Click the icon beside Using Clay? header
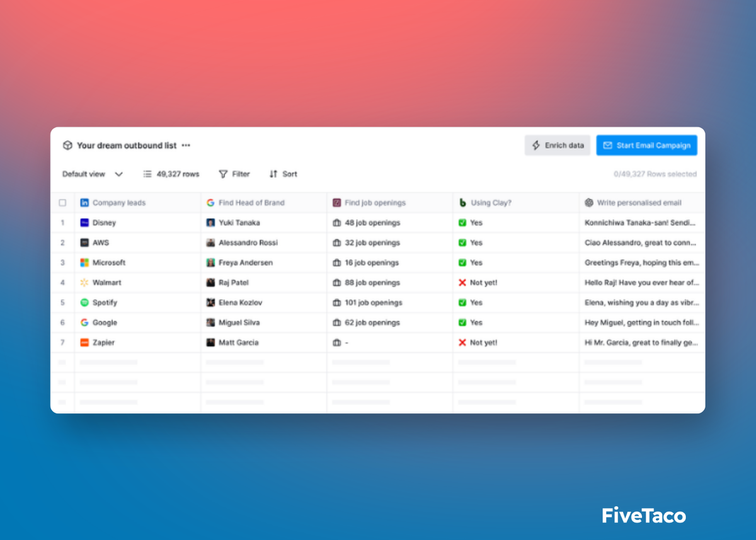756x540 pixels. [462, 203]
